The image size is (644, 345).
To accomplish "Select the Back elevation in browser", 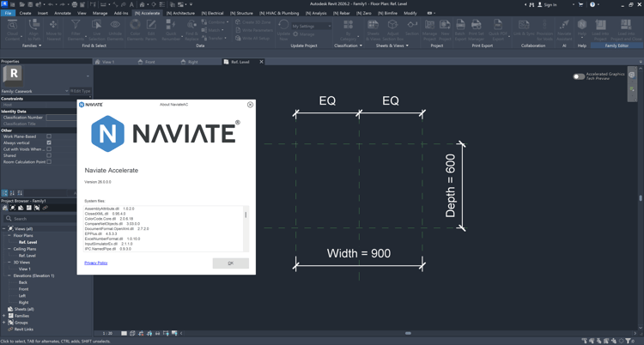I will pyautogui.click(x=23, y=282).
